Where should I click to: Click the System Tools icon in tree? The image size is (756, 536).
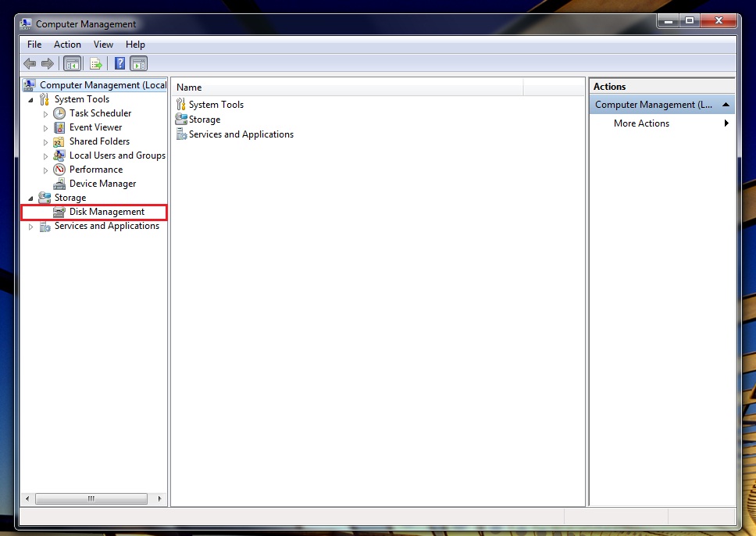(x=45, y=99)
